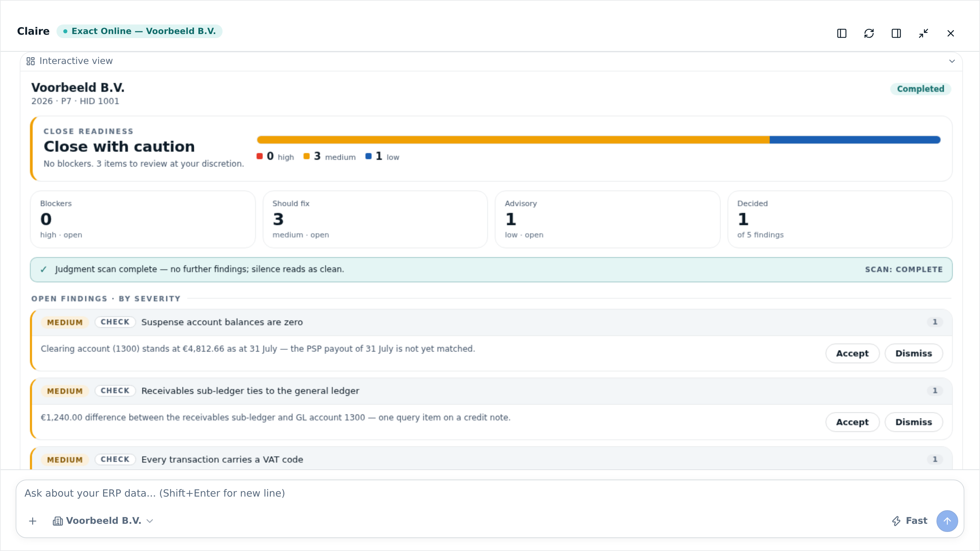Open the left sidebar panel icon
This screenshot has height=551, width=980.
(x=842, y=33)
